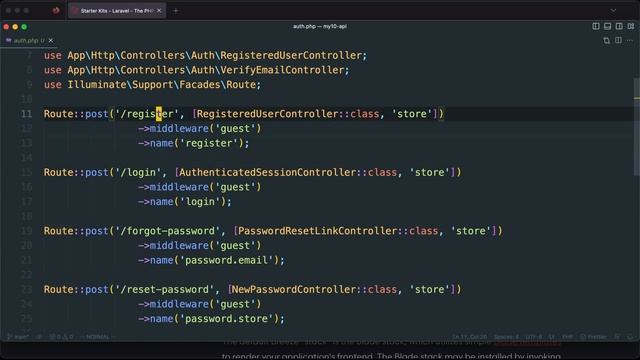This screenshot has height=360, width=640.
Task: Open errors and warnings count in status bar
Action: 62,337
